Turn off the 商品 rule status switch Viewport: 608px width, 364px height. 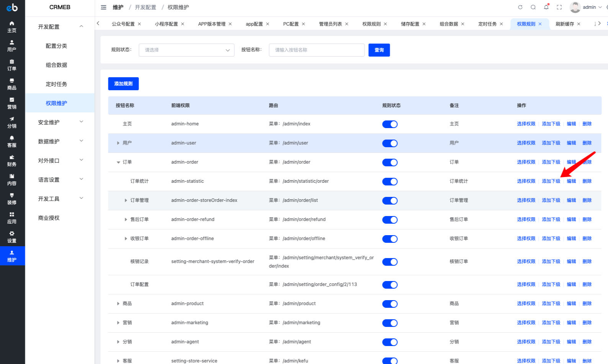pos(390,304)
